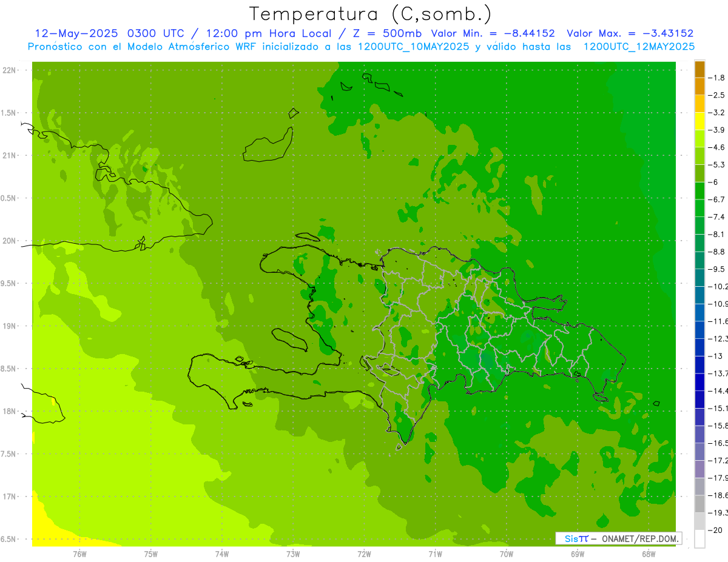Click the 'Valor Min. = -8.44152' readout

coord(493,33)
